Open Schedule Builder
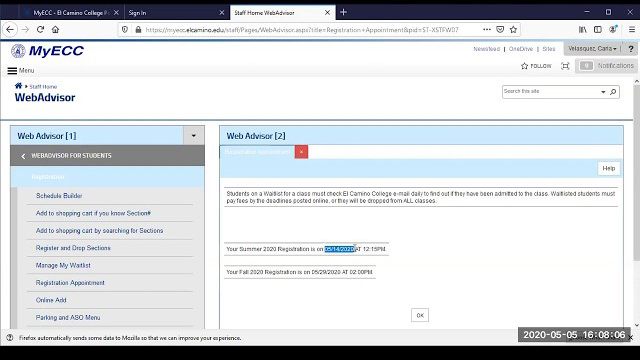 pos(59,196)
